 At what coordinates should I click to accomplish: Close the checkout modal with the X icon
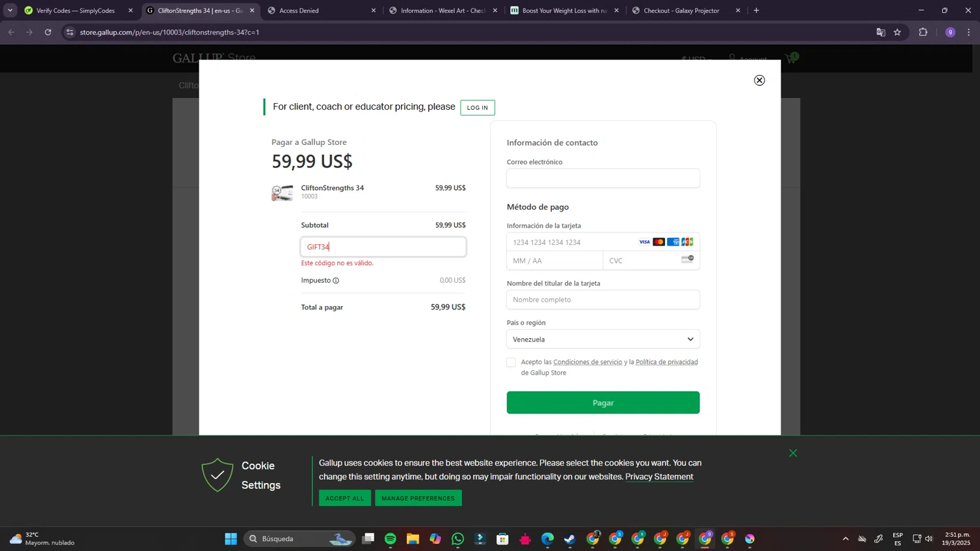(759, 80)
